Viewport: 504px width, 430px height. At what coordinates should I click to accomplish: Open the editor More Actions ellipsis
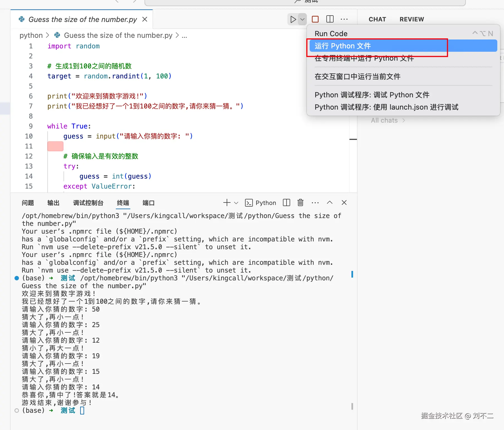344,19
